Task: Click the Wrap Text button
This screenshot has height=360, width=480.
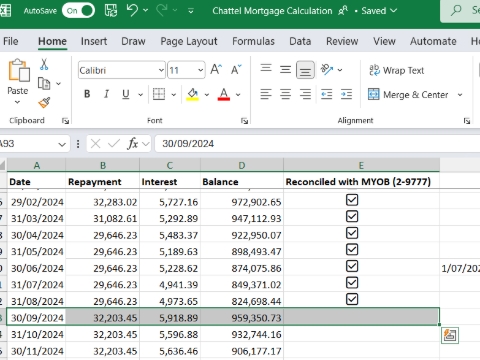Action: [x=396, y=70]
